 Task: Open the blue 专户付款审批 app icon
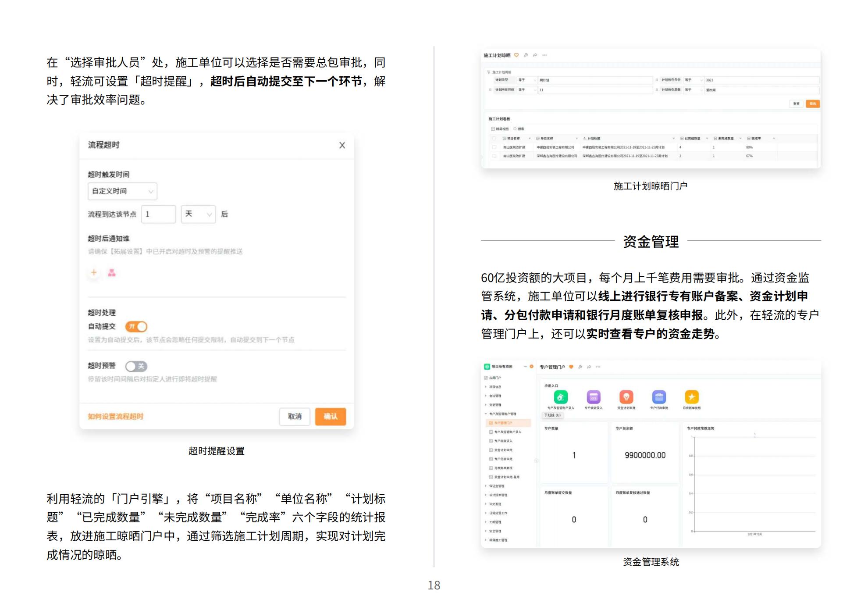(659, 397)
